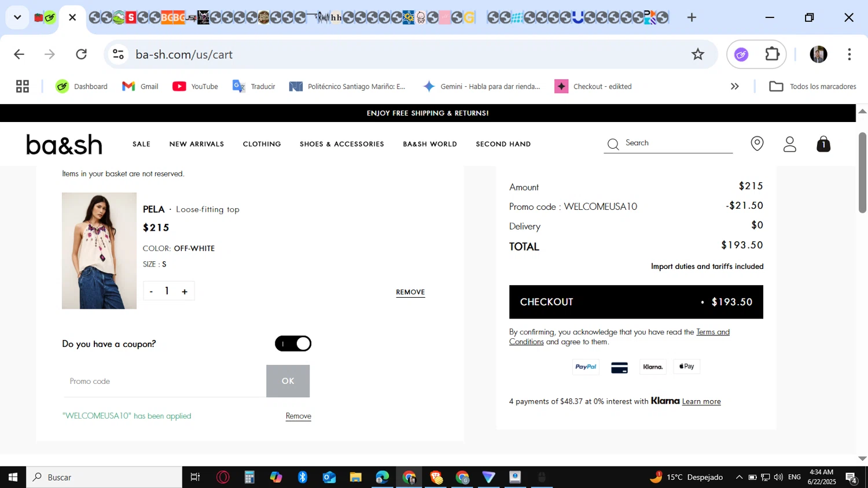This screenshot has width=868, height=488.
Task: Show more bookmarks with the double chevron
Action: point(735,86)
